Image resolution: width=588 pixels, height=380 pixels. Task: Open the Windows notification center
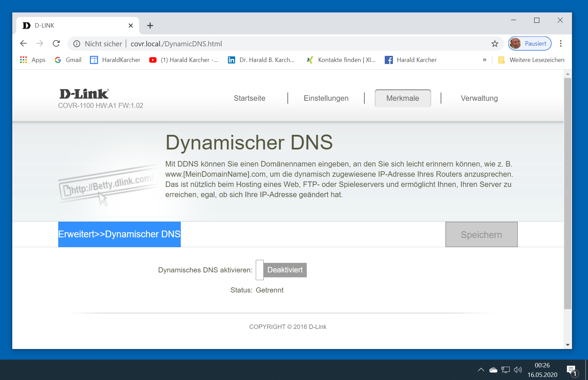pyautogui.click(x=572, y=370)
